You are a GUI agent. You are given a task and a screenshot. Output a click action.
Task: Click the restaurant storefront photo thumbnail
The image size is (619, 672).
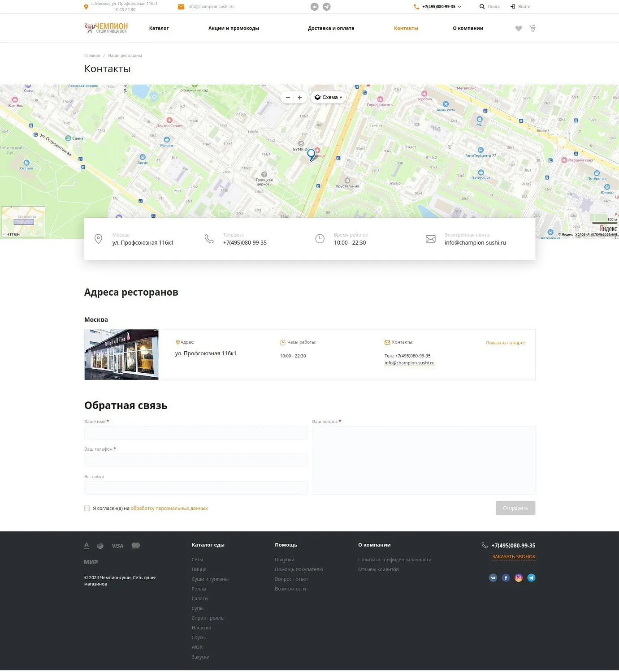121,355
